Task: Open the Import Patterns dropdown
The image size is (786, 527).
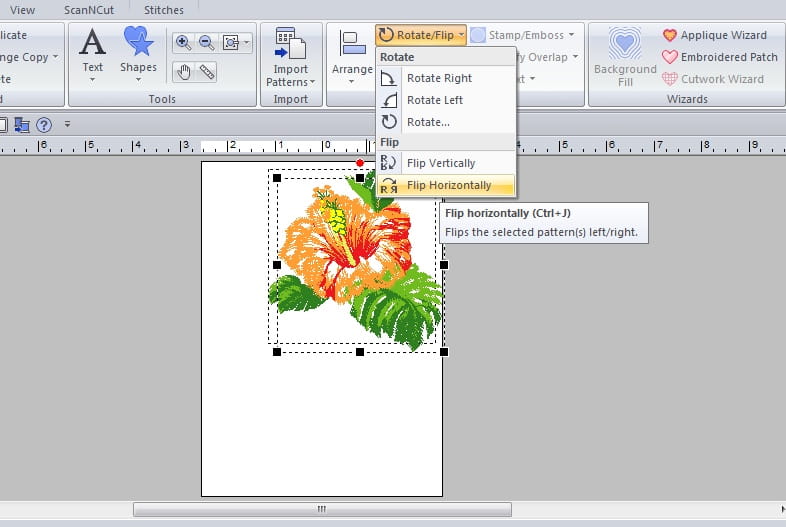Action: click(x=290, y=82)
